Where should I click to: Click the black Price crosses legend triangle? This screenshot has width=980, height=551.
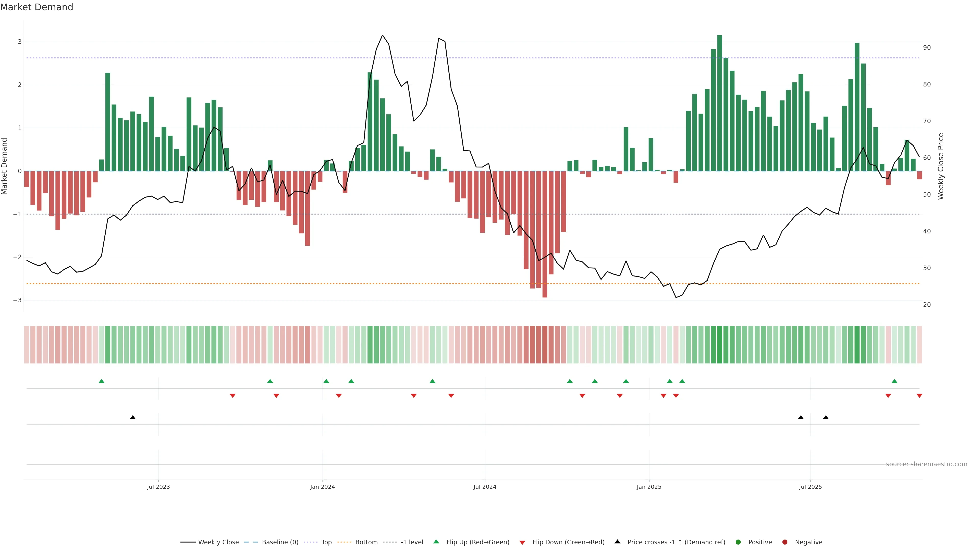point(617,542)
